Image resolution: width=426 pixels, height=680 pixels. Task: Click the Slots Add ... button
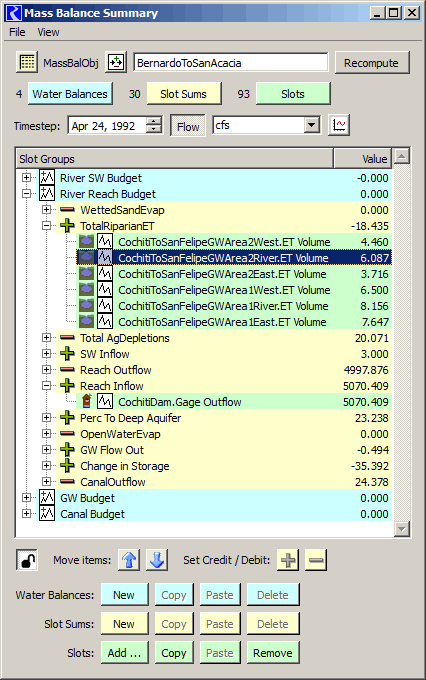[125, 653]
